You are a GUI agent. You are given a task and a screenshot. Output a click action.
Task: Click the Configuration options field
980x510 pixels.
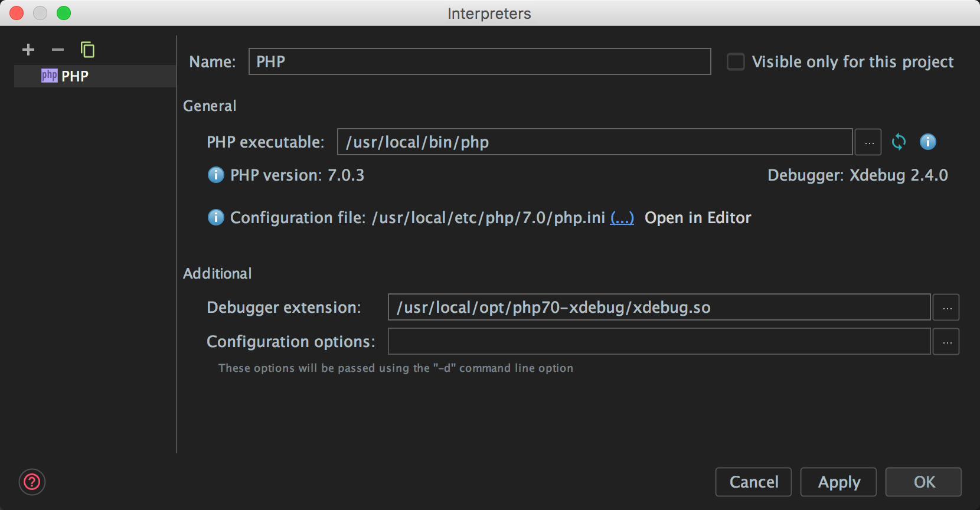(x=659, y=341)
